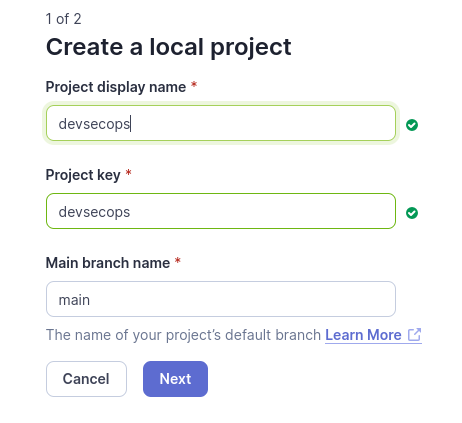The width and height of the screenshot is (462, 423).
Task: Click the red asterisk next to Project display name
Action: coord(194,85)
